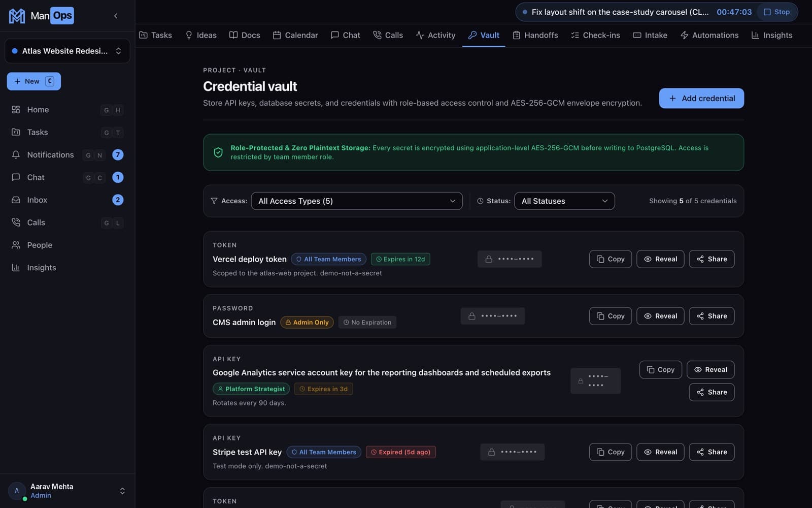Open the All Statuses dropdown

tap(564, 201)
